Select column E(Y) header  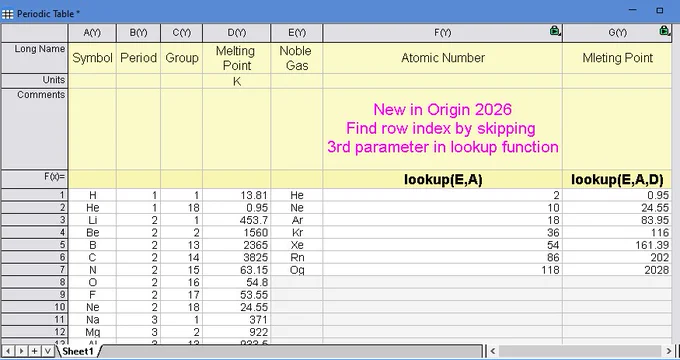(x=297, y=33)
